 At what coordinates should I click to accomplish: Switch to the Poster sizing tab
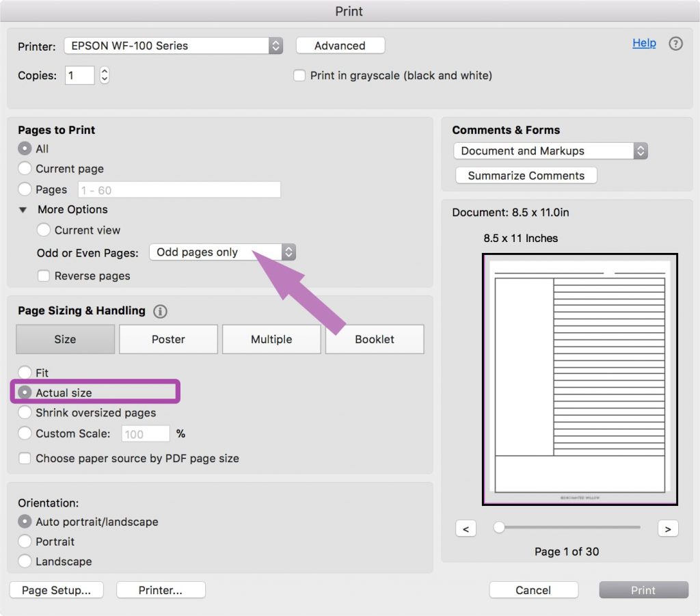tap(168, 339)
